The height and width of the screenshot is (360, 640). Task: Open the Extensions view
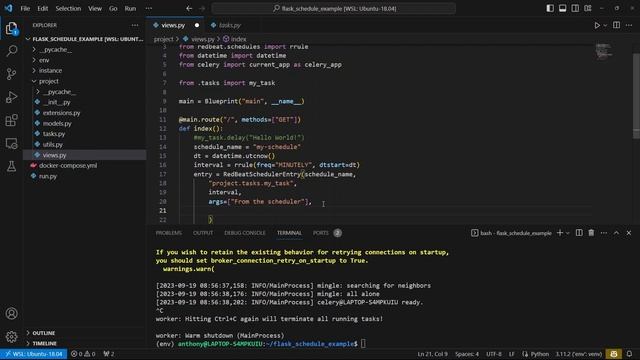pos(11,120)
